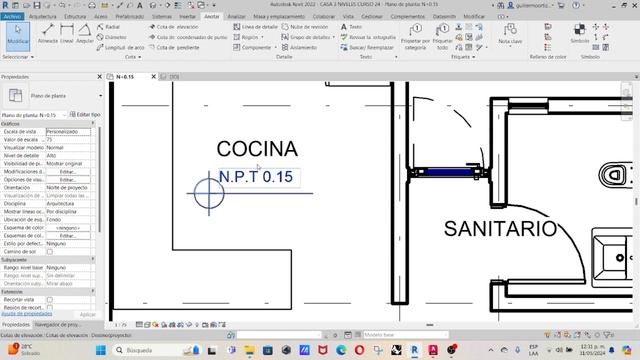The width and height of the screenshot is (640, 360).
Task: Click the Revit R application logo
Action: pos(5,5)
